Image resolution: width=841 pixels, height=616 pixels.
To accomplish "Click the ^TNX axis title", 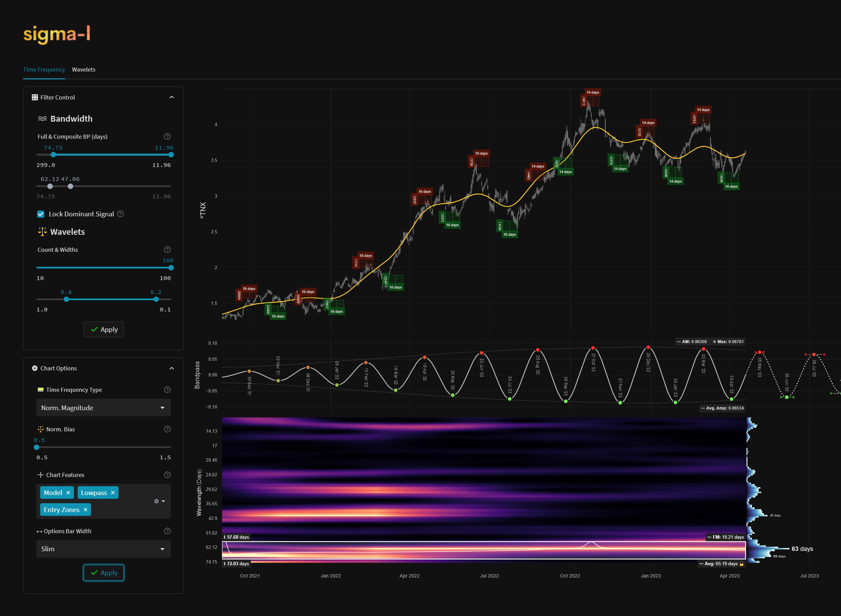I will (203, 211).
